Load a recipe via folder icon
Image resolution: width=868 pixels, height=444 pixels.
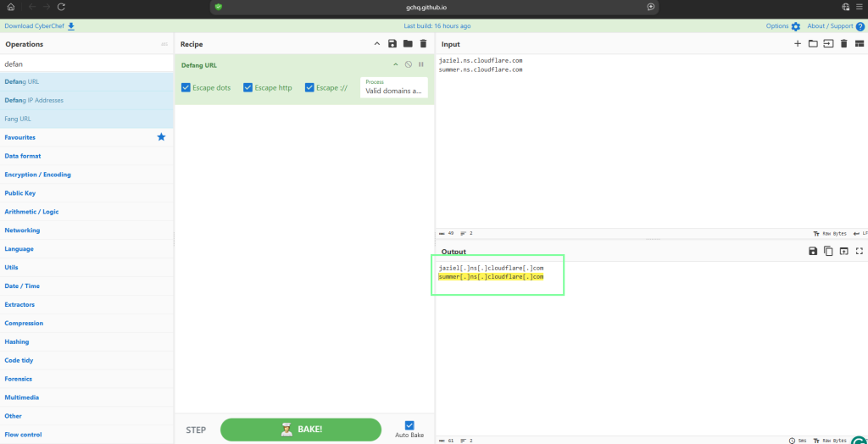[x=408, y=43]
